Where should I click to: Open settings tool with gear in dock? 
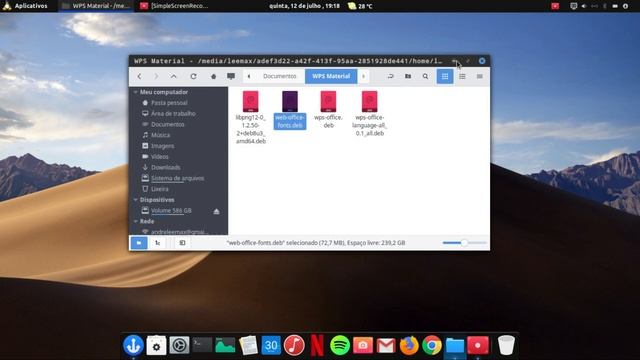tap(156, 345)
